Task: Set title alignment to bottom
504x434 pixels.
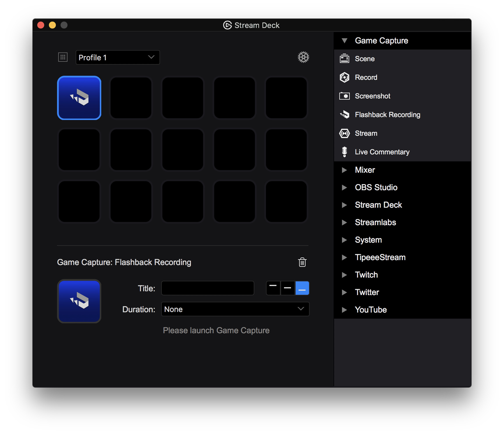Action: 302,288
